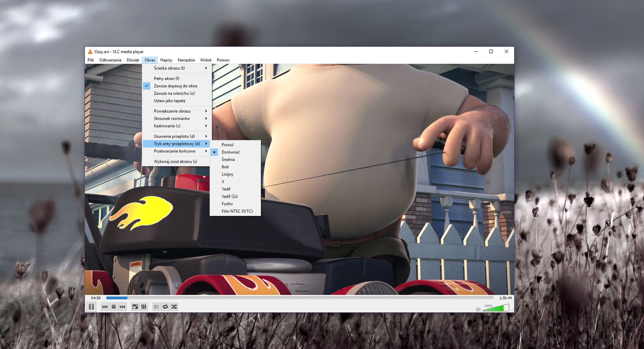Skip to the next media item
The image size is (644, 349).
122,307
